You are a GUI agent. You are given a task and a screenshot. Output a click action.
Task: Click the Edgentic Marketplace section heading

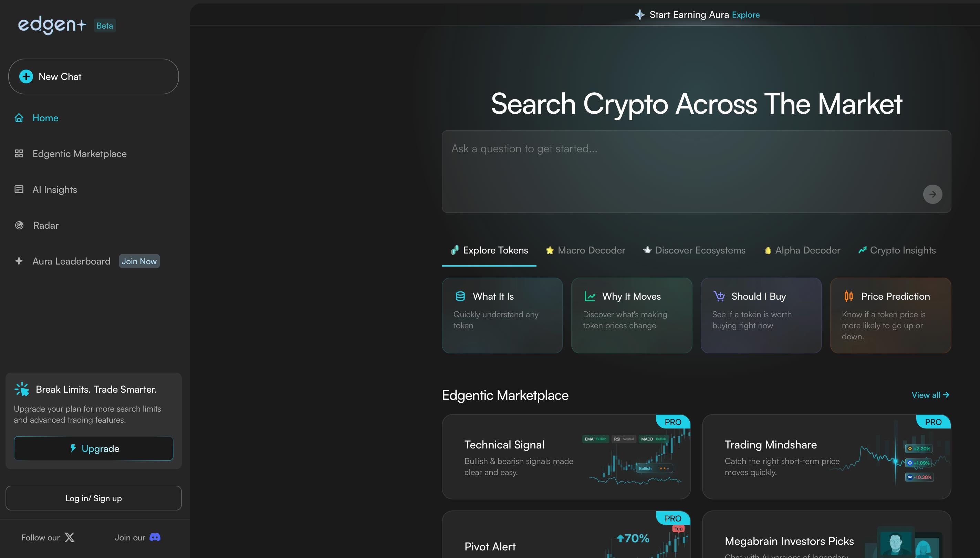(505, 395)
